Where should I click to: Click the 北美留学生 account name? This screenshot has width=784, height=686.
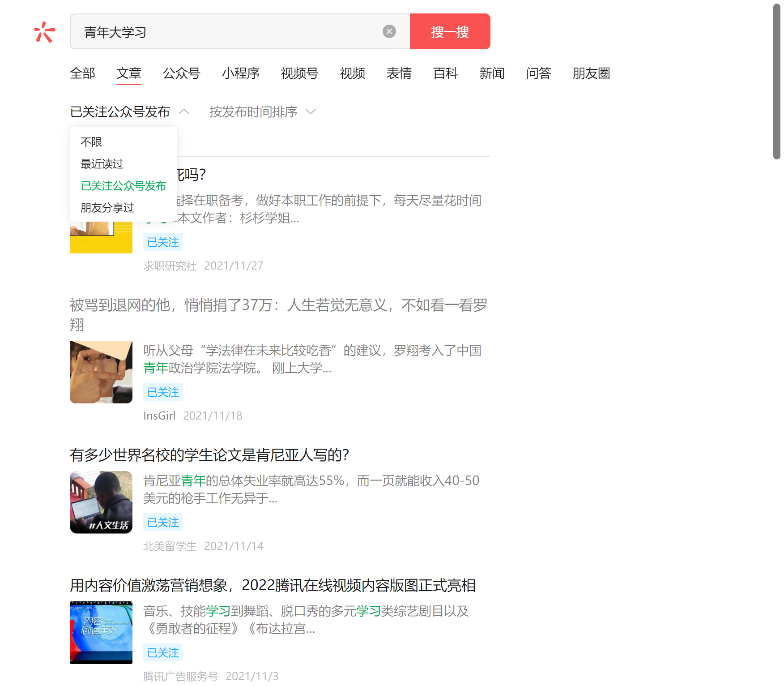[170, 546]
